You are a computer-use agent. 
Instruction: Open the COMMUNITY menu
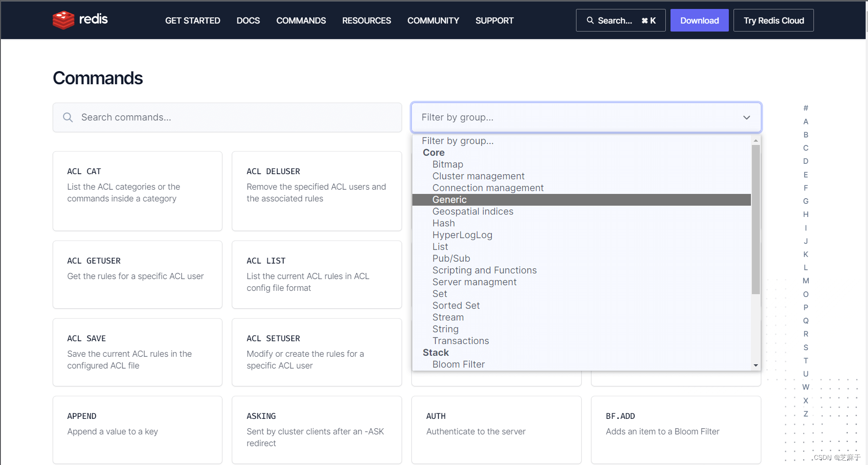click(x=433, y=21)
